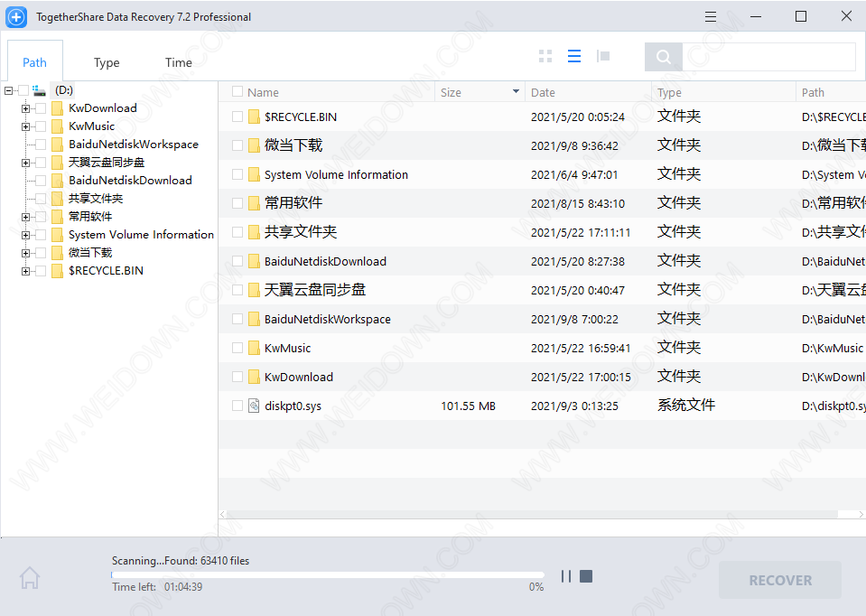Expand the 天翼云盘同步盘 tree node
Screen dimensions: 866x616
tap(25, 163)
